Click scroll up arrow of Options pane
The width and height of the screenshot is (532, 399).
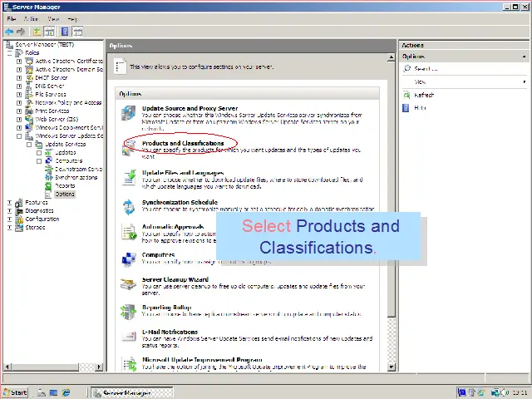(392, 57)
